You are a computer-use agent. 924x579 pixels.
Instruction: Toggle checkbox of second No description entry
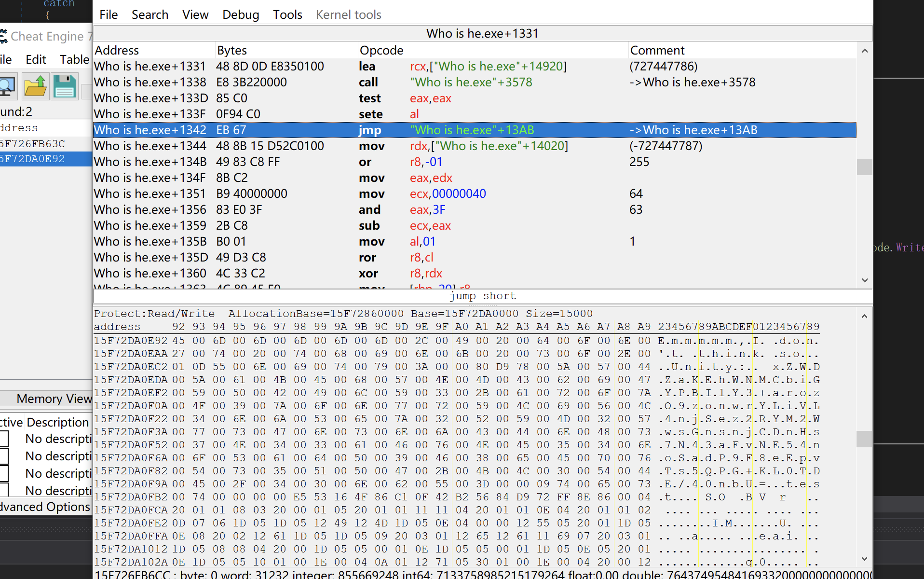4,456
